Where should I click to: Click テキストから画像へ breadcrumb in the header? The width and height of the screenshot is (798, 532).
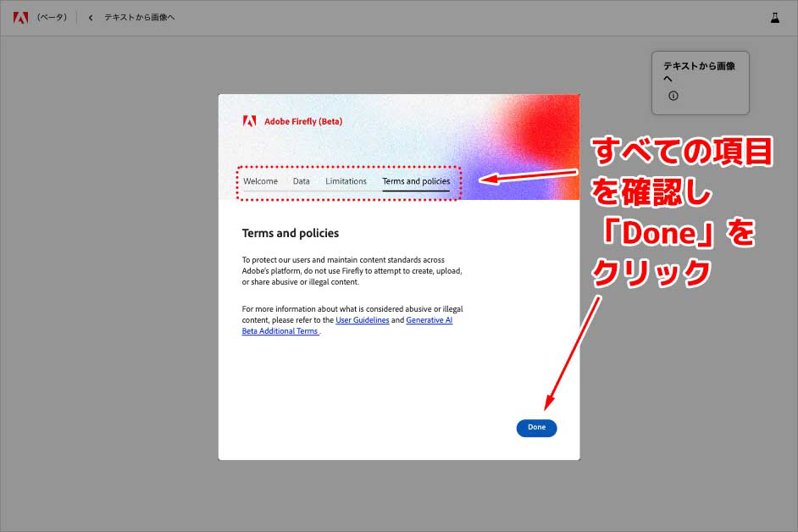coord(140,18)
